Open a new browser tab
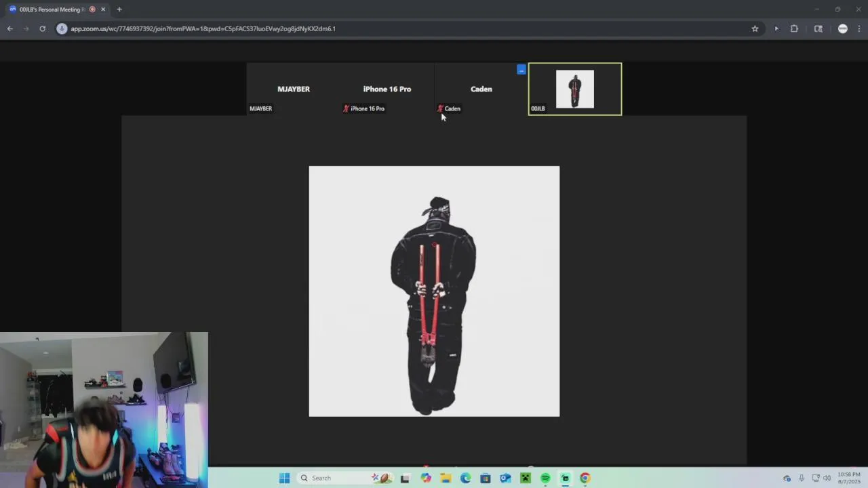Screen dimensions: 868x488 tap(119, 9)
